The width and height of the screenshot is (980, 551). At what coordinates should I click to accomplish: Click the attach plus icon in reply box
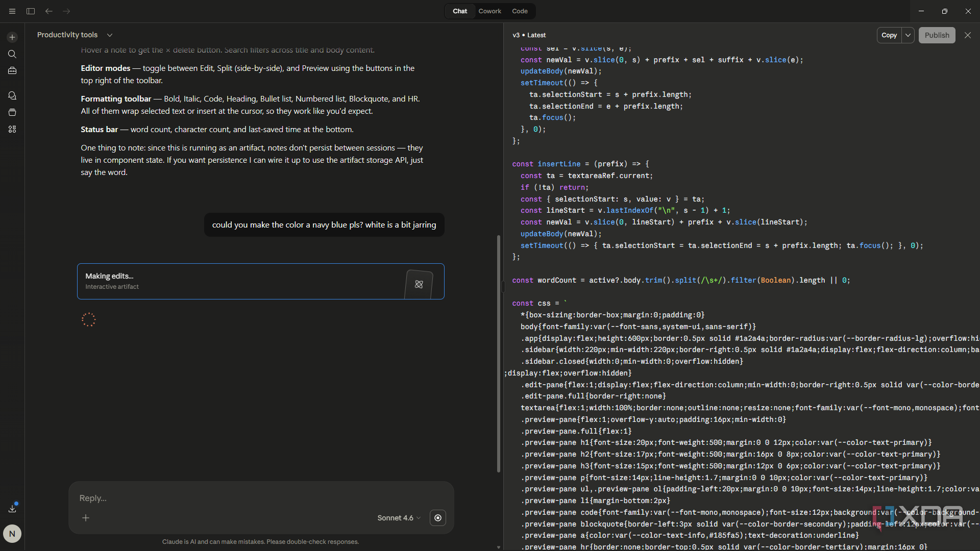pyautogui.click(x=86, y=518)
